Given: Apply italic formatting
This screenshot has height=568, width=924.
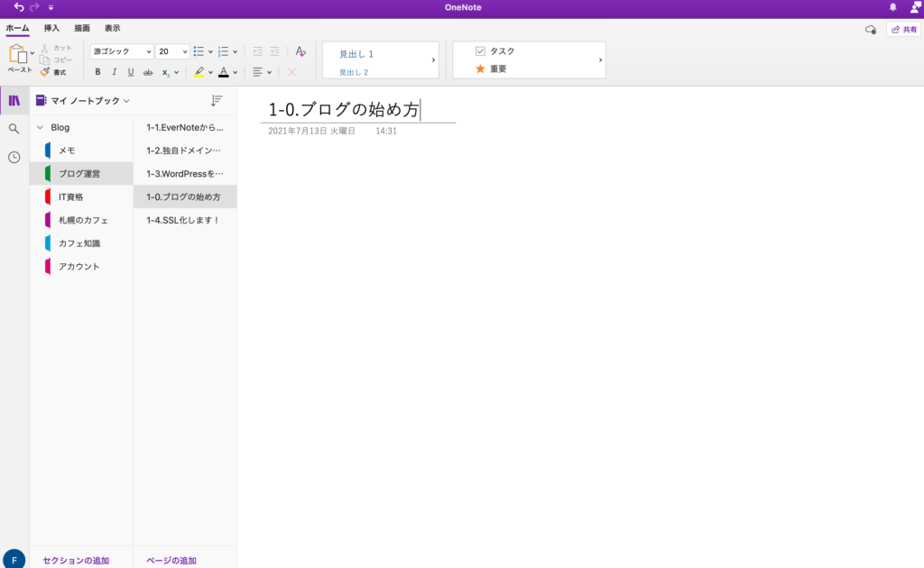Looking at the screenshot, I should tap(114, 72).
